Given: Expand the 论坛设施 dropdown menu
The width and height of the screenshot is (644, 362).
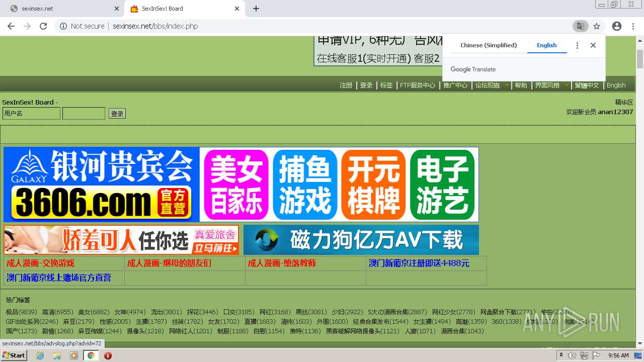Looking at the screenshot, I should 492,85.
